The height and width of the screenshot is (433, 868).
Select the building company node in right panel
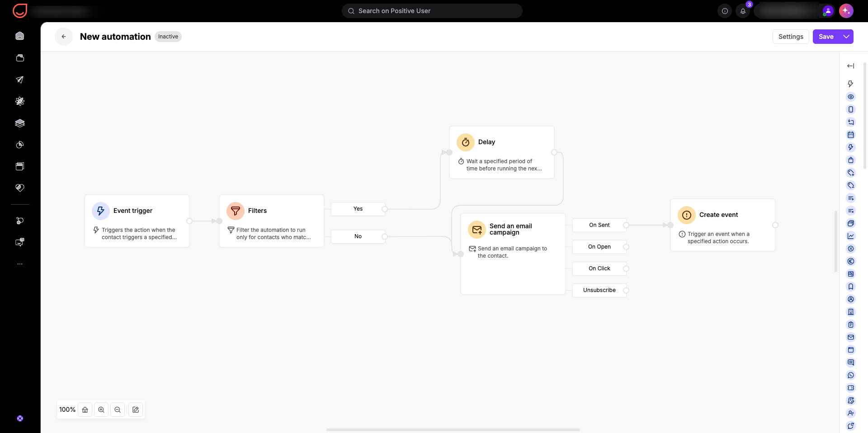coord(851,312)
